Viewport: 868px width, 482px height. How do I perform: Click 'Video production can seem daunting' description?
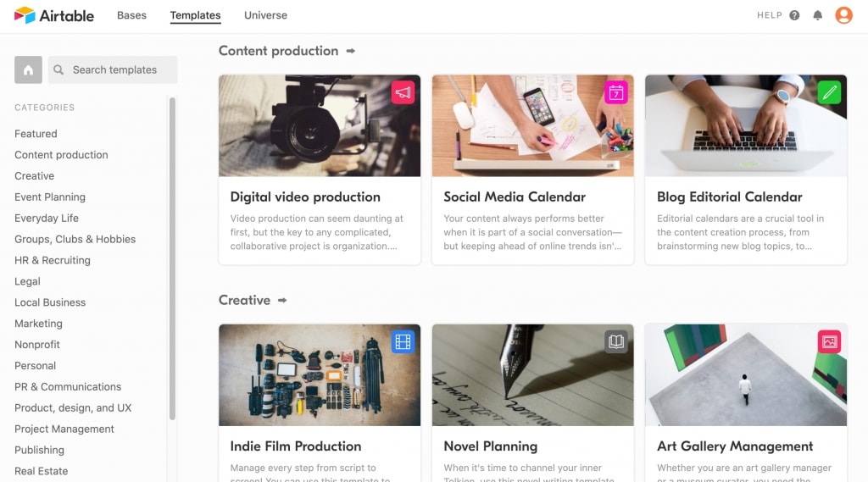coord(317,232)
